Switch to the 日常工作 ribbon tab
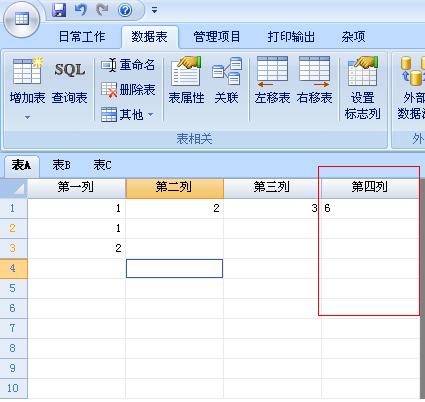The image size is (425, 402). [82, 37]
